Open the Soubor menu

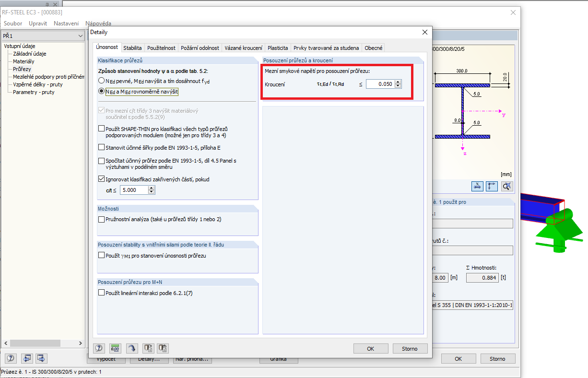(13, 24)
